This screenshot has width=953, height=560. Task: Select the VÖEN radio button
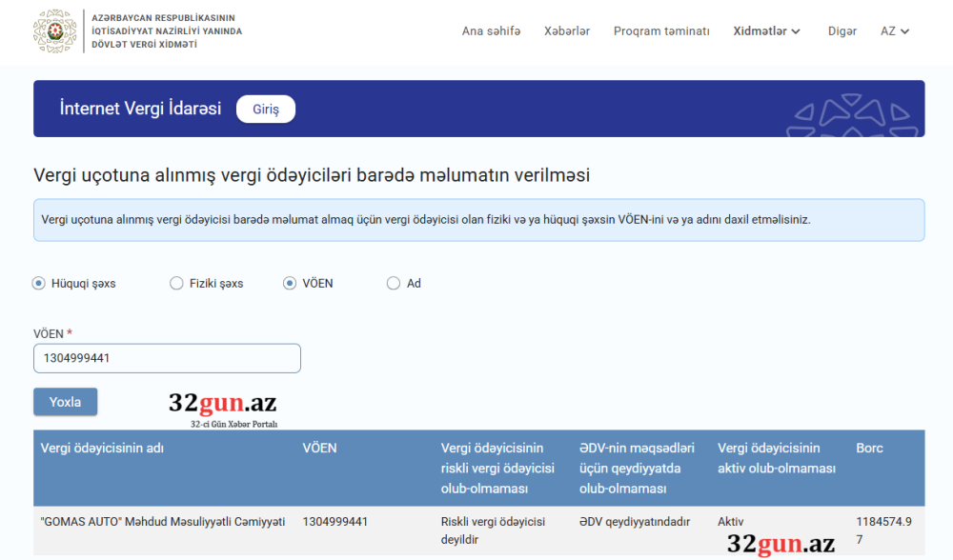tap(289, 283)
